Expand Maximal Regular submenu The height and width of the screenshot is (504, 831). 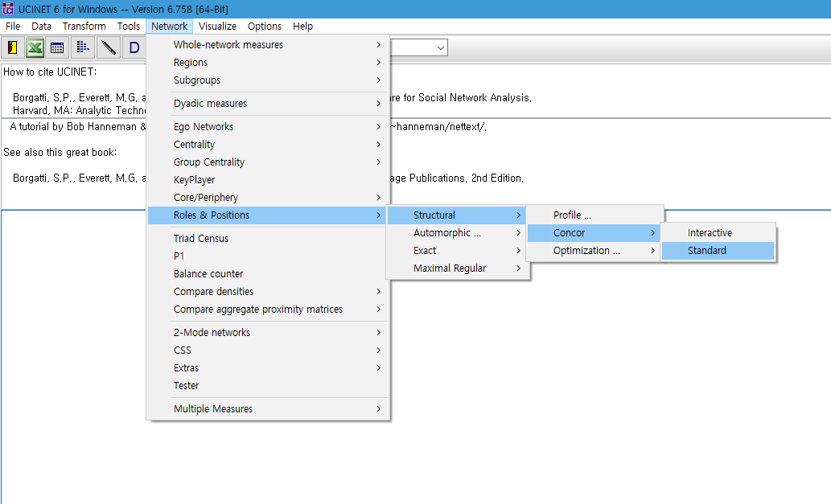click(457, 268)
